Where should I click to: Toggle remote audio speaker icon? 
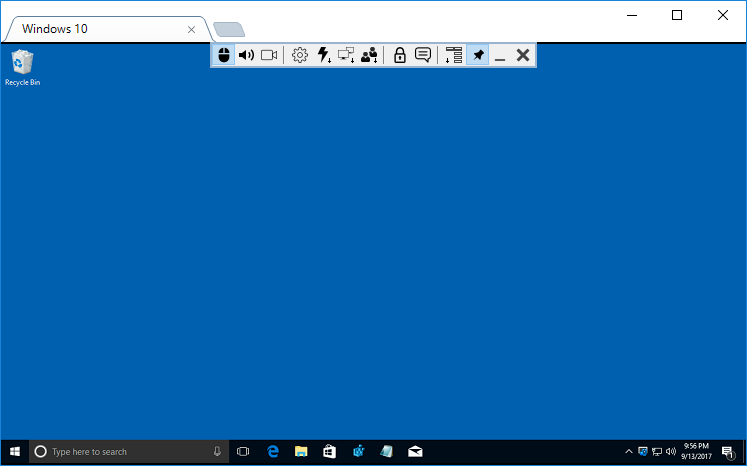246,56
